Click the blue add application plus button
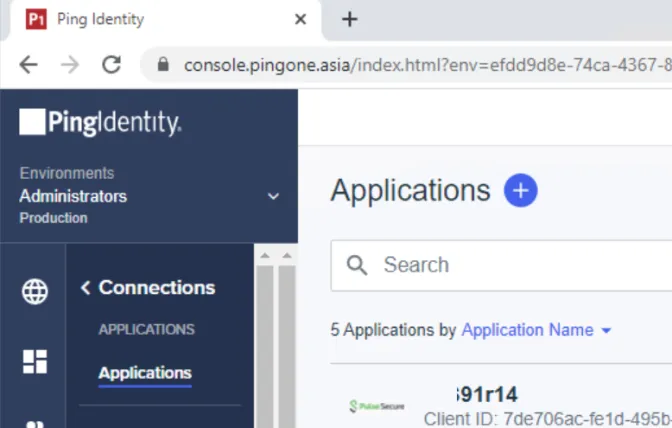This screenshot has width=672, height=428. [520, 190]
